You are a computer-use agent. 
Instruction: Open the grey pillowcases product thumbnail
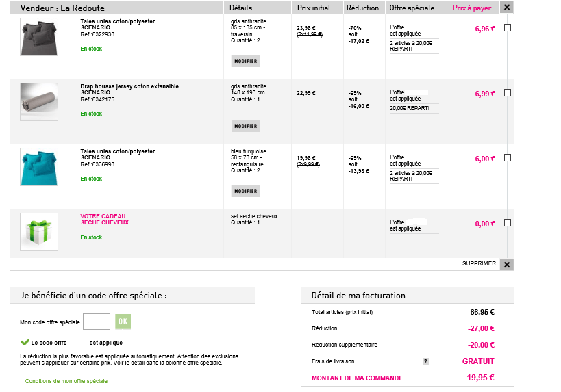pyautogui.click(x=39, y=38)
